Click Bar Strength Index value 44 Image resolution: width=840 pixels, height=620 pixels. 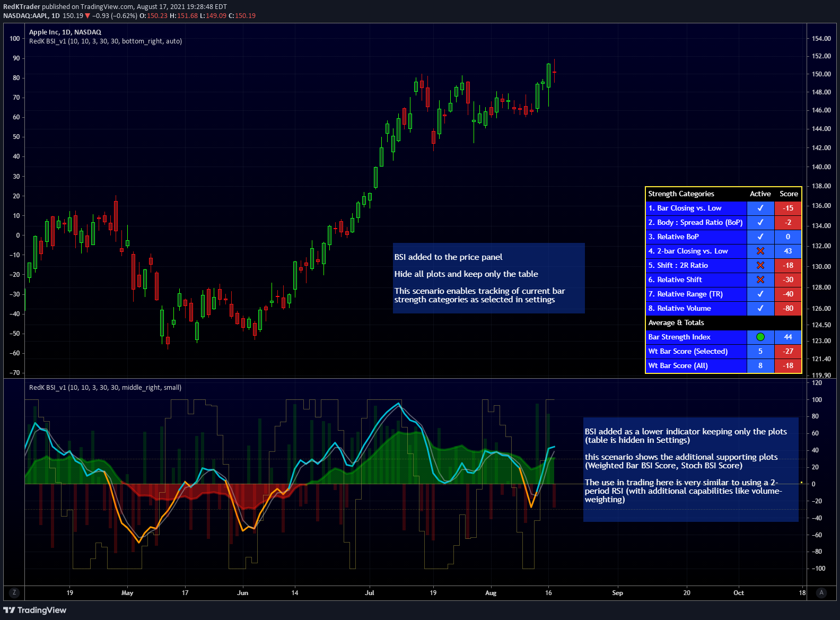788,337
